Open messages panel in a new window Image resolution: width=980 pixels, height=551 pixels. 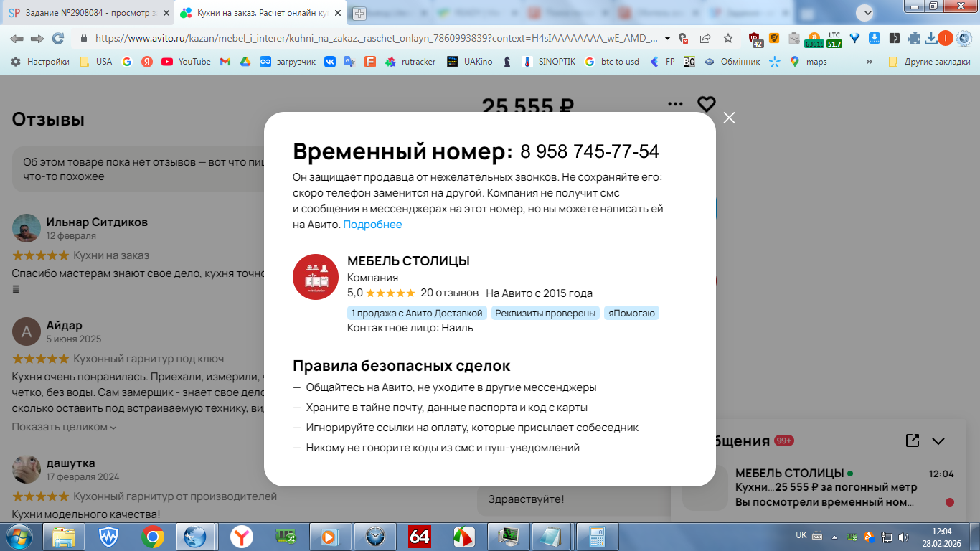click(x=913, y=441)
